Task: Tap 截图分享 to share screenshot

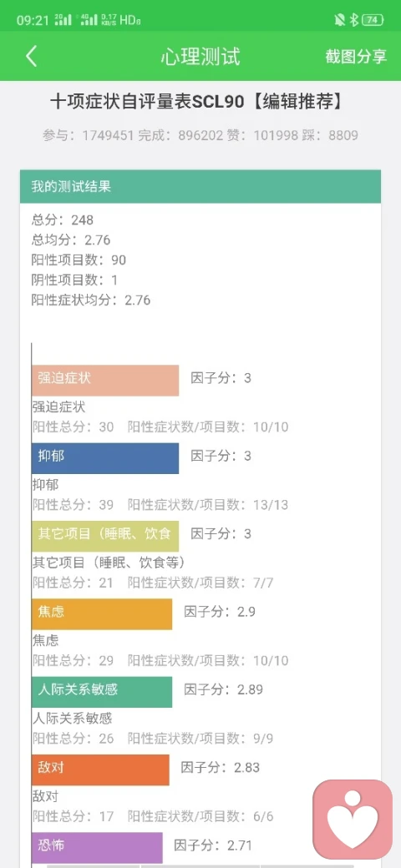Action: click(x=356, y=57)
